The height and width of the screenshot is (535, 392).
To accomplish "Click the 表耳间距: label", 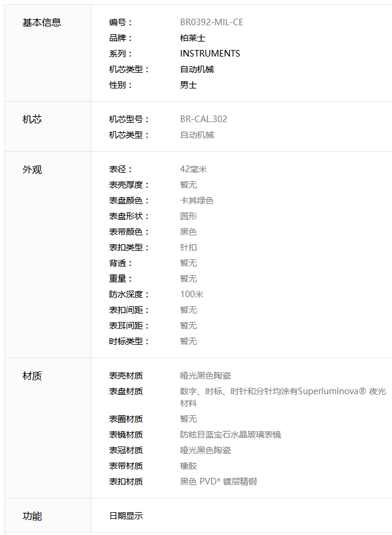I will click(x=129, y=326).
